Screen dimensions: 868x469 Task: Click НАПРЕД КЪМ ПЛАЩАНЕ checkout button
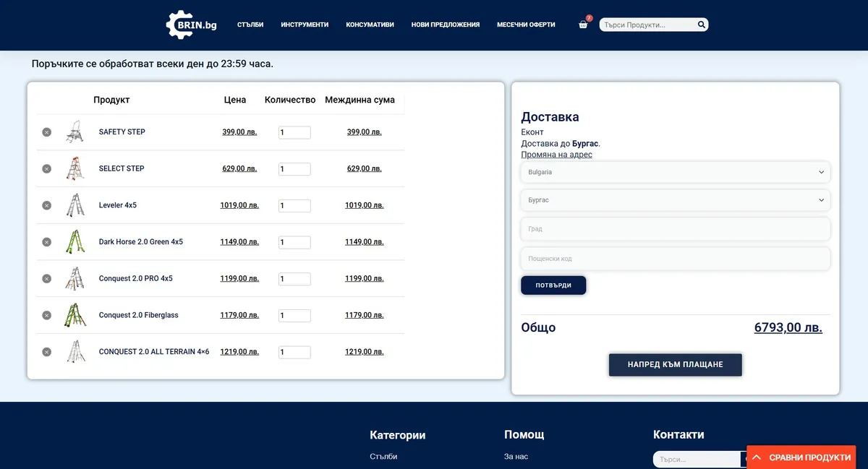coord(675,365)
